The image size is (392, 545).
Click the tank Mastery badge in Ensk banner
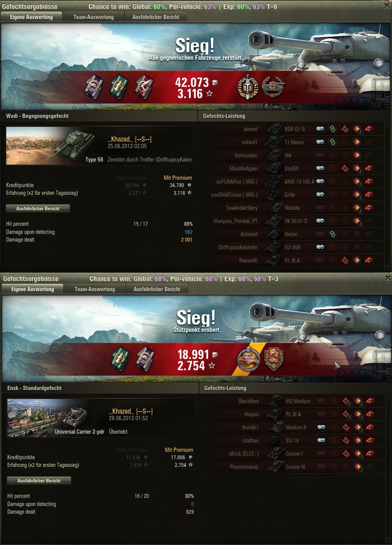248,359
